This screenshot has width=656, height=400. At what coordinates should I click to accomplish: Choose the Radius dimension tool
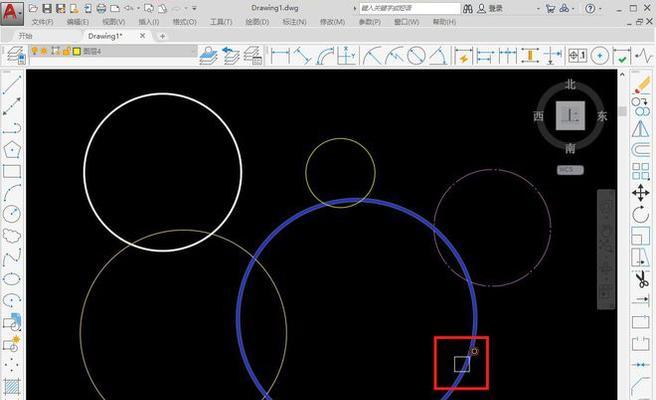pos(372,56)
